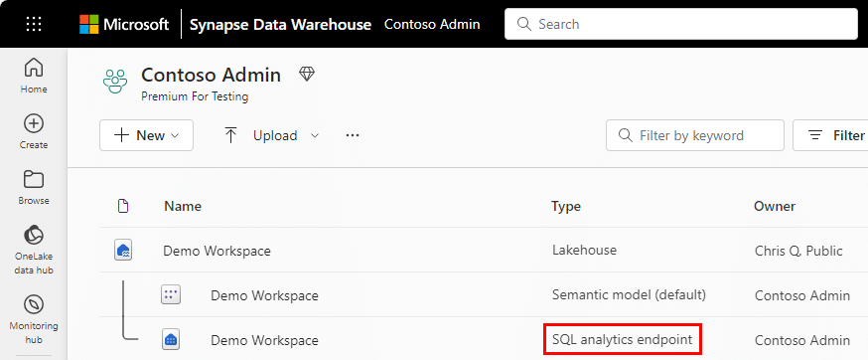Open the Create page icon
Viewport: 868px width, 360px height.
pyautogui.click(x=34, y=123)
